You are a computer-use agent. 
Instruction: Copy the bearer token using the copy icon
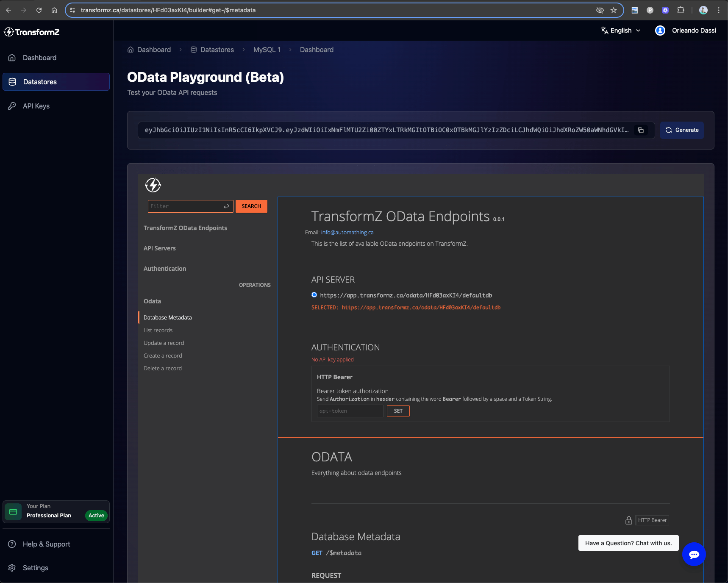641,130
